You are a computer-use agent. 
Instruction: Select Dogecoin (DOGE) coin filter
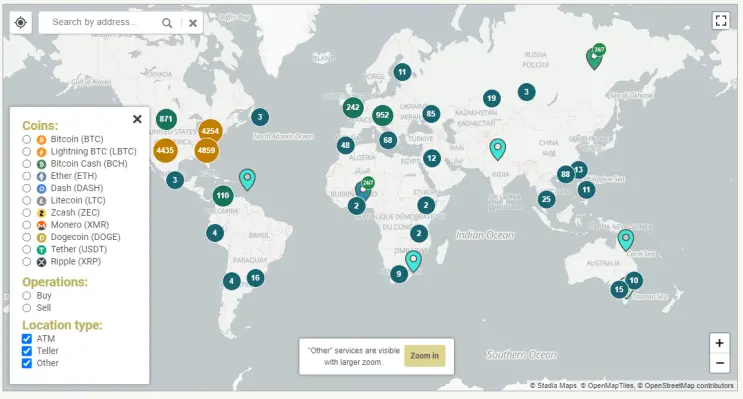click(27, 237)
